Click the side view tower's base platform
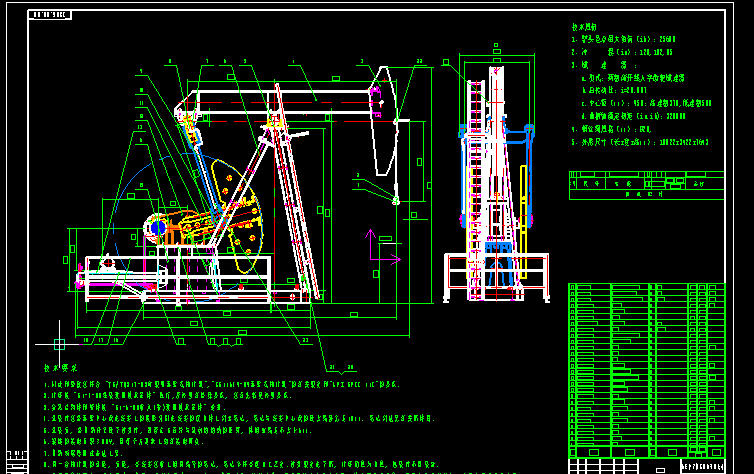 pyautogui.click(x=496, y=277)
